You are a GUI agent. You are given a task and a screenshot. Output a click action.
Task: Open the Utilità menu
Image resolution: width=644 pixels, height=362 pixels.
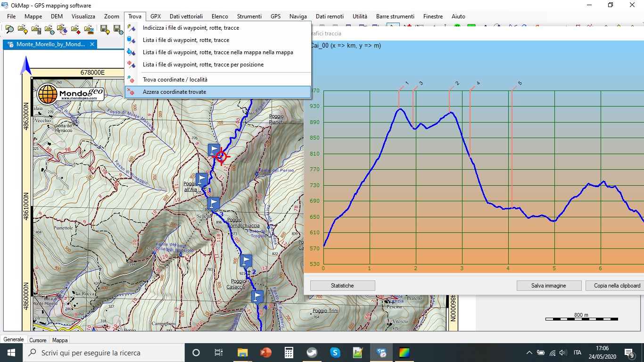[360, 16]
